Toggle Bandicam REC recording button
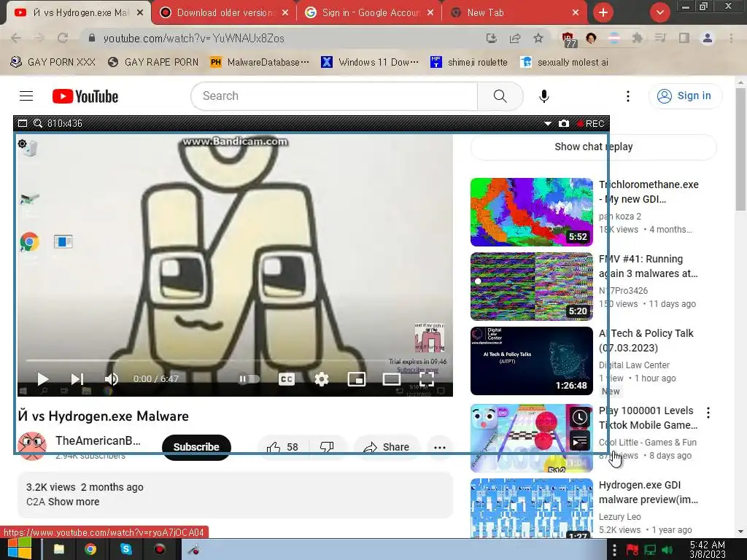 (x=591, y=124)
